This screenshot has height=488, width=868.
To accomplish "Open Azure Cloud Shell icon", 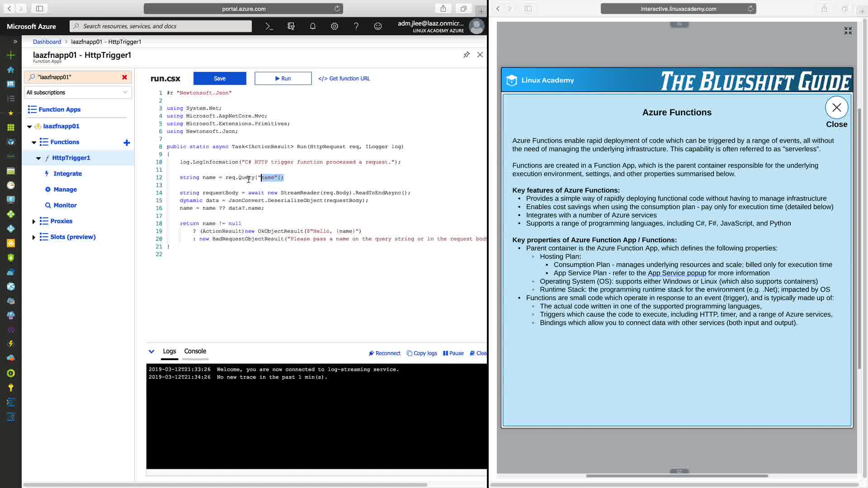I will (269, 26).
